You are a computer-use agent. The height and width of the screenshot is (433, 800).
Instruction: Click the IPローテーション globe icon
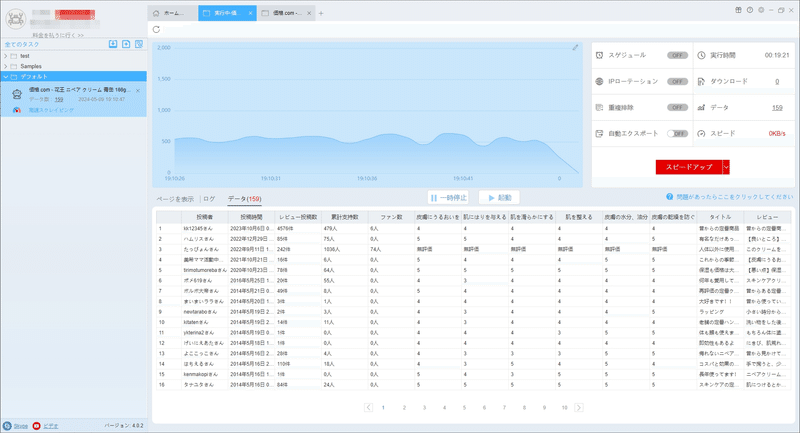(x=599, y=82)
